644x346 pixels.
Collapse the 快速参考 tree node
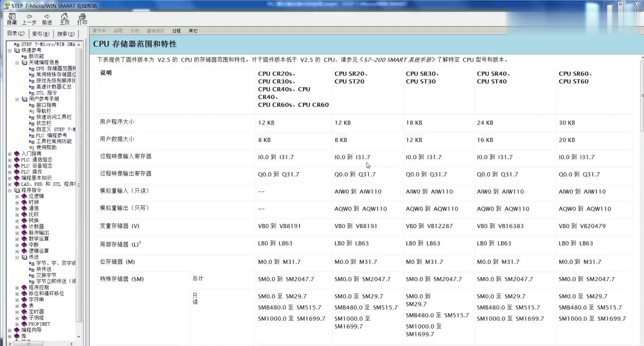point(10,51)
